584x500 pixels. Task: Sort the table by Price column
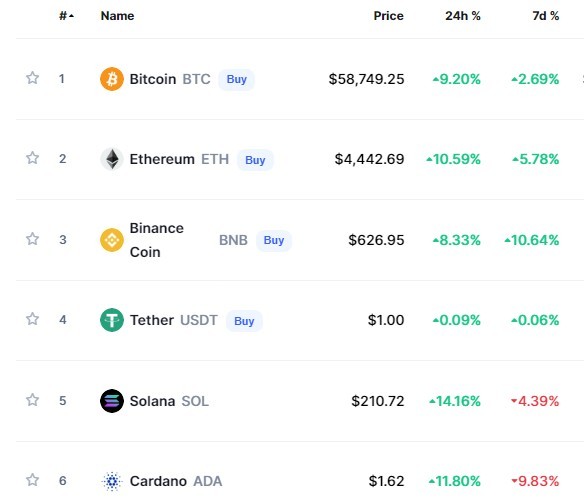coord(388,16)
